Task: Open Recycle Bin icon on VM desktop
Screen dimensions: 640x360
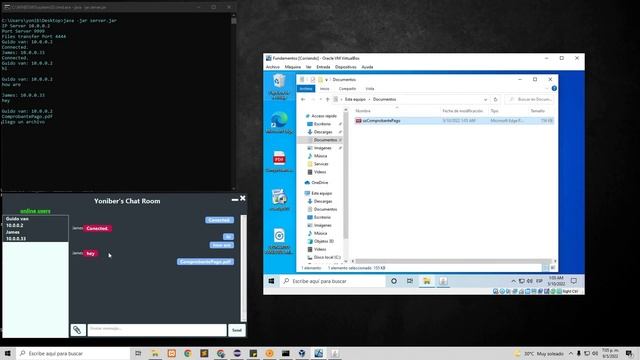Action: pos(279,87)
